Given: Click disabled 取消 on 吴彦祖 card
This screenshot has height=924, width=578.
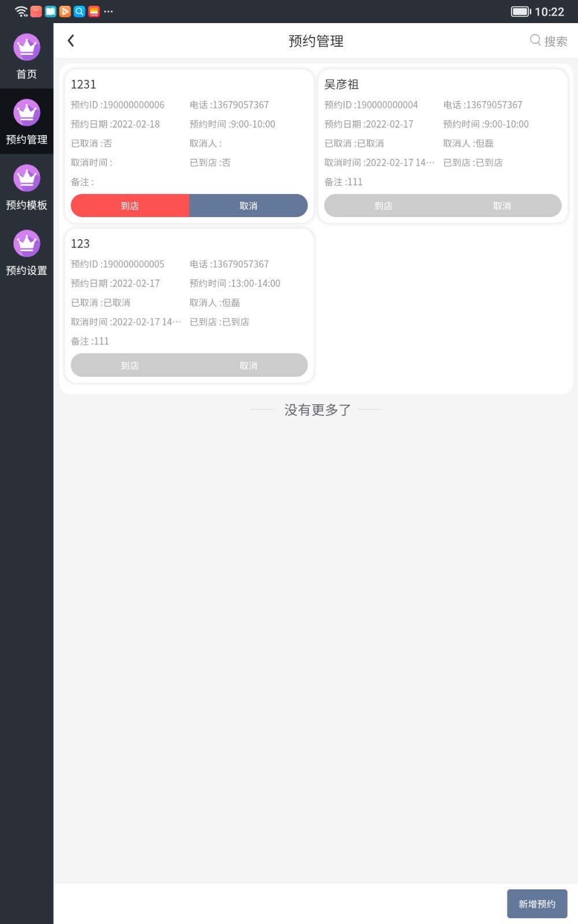Looking at the screenshot, I should (x=502, y=206).
